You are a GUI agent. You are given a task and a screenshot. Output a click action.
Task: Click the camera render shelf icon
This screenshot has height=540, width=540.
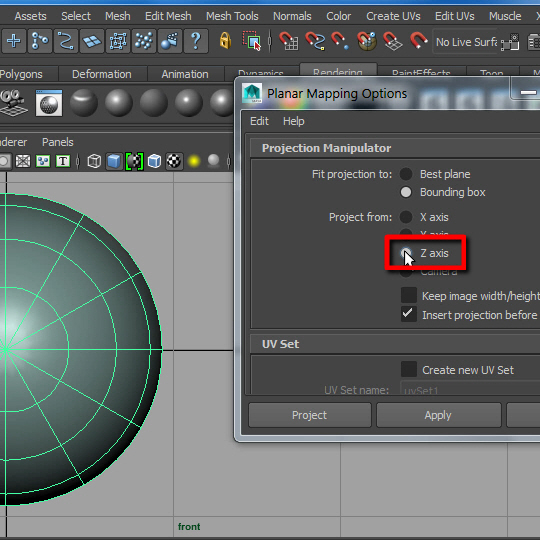coord(13,103)
